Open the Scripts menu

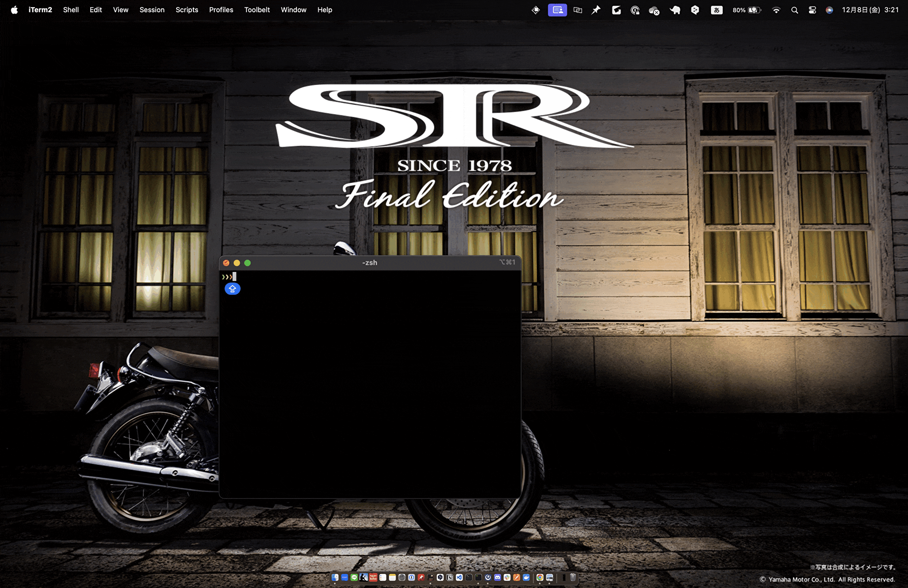(x=187, y=10)
